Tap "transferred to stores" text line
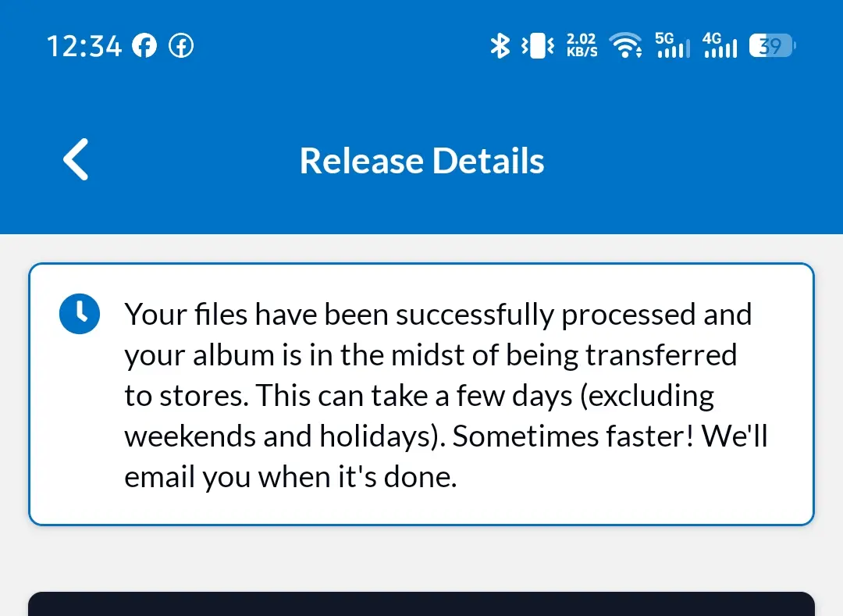The image size is (843, 616). point(430,376)
